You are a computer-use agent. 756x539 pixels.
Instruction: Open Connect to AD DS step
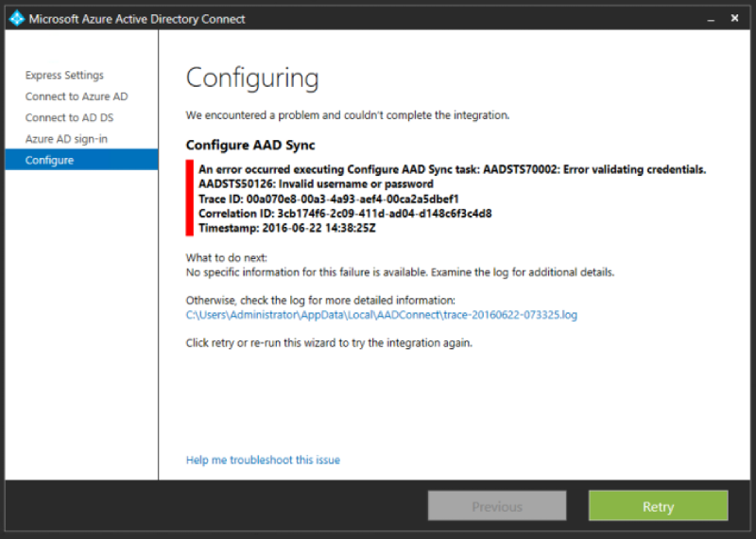coord(69,118)
